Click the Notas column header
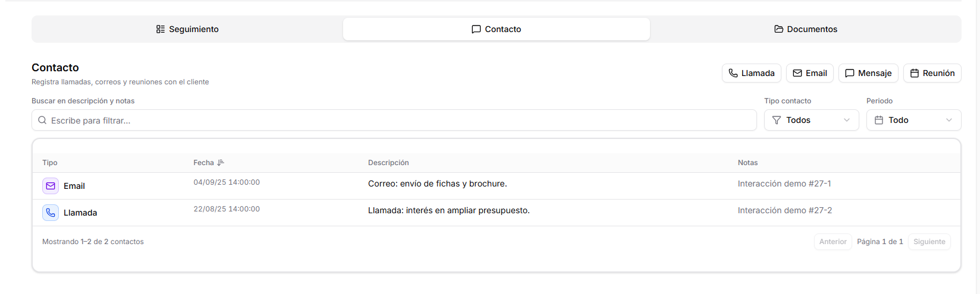 (747, 163)
